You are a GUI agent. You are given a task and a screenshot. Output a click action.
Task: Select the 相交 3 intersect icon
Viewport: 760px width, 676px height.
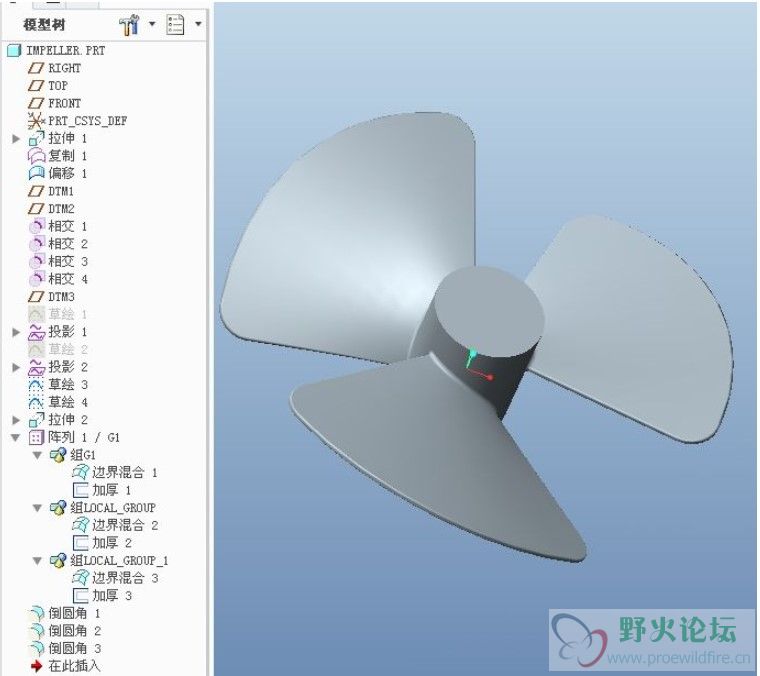tap(36, 262)
